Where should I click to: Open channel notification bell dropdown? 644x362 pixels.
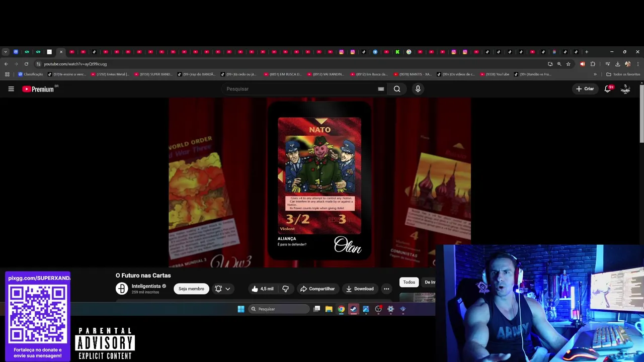pyautogui.click(x=223, y=289)
